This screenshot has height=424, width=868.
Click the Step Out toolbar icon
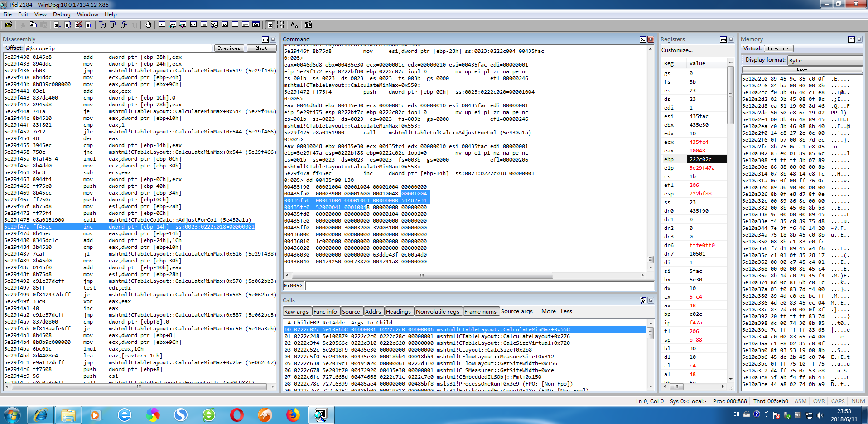click(124, 24)
